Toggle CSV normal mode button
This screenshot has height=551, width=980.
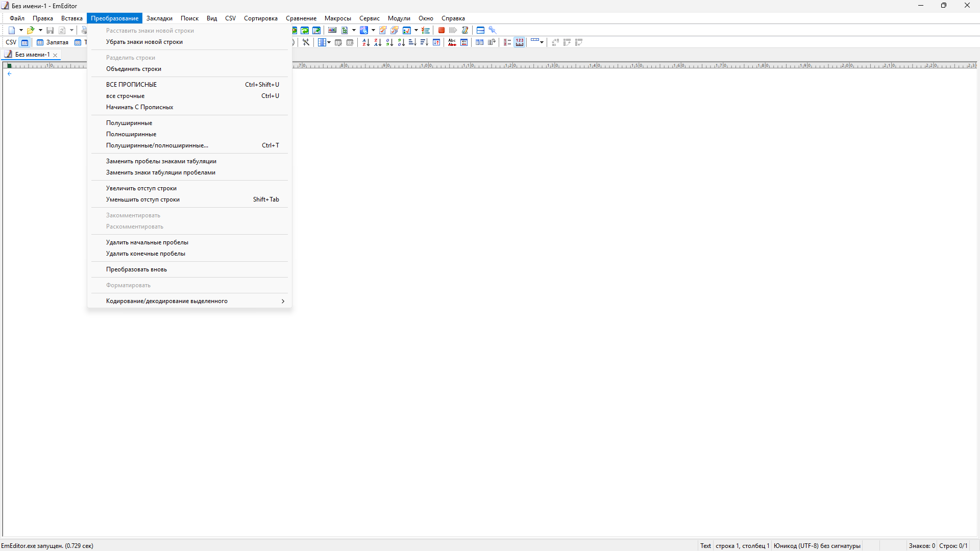tap(24, 43)
